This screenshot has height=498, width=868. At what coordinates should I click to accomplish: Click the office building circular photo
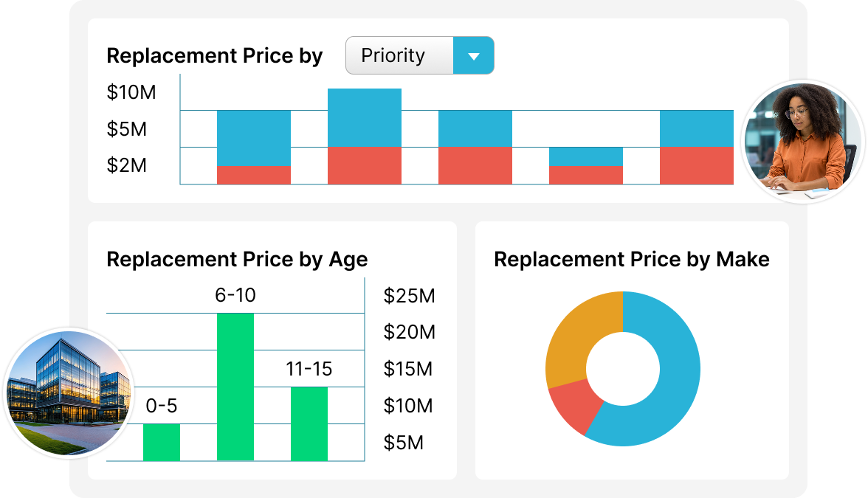pos(67,392)
